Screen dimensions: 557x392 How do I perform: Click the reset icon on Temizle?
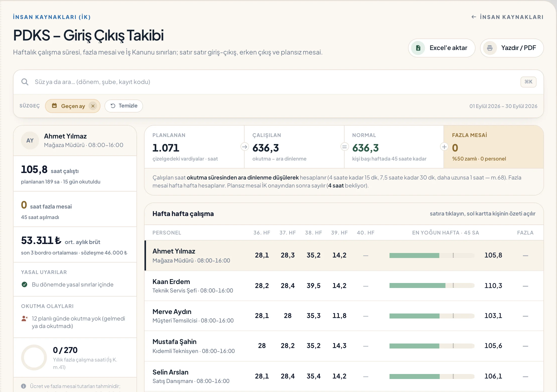coord(113,106)
